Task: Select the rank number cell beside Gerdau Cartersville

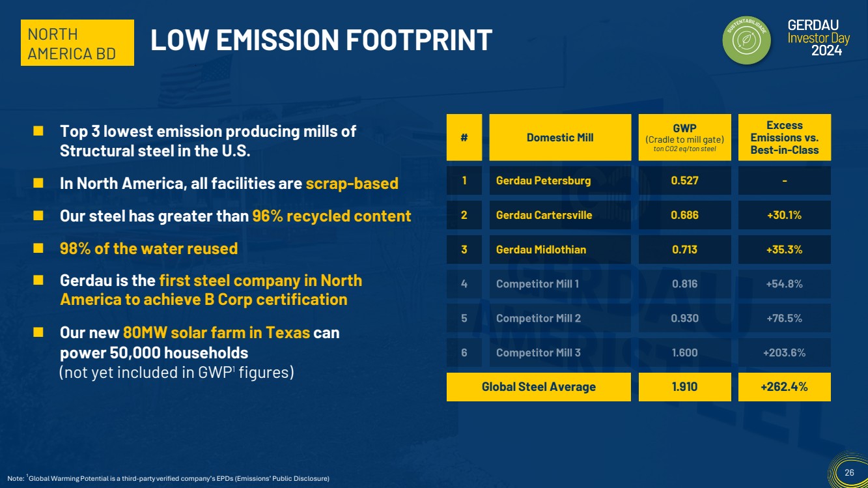Action: (464, 215)
